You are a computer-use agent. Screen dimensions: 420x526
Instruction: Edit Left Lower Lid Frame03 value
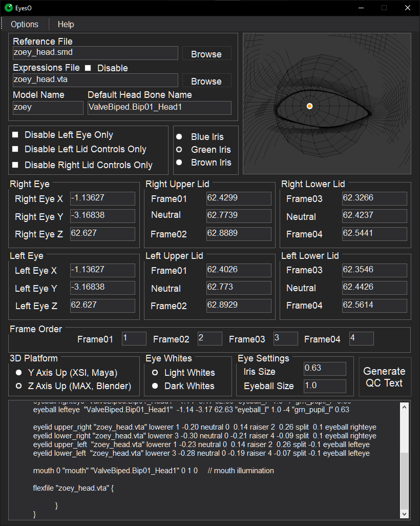tap(374, 270)
